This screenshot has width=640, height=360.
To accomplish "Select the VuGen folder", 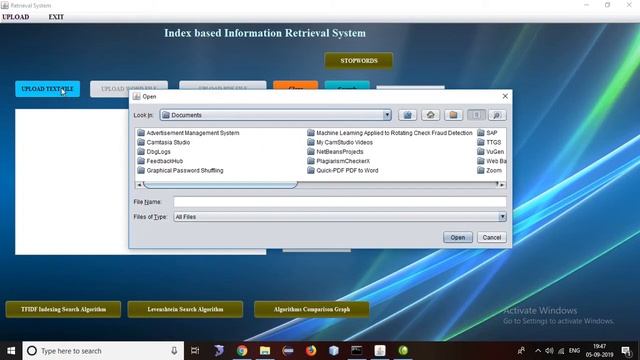I will click(491, 151).
